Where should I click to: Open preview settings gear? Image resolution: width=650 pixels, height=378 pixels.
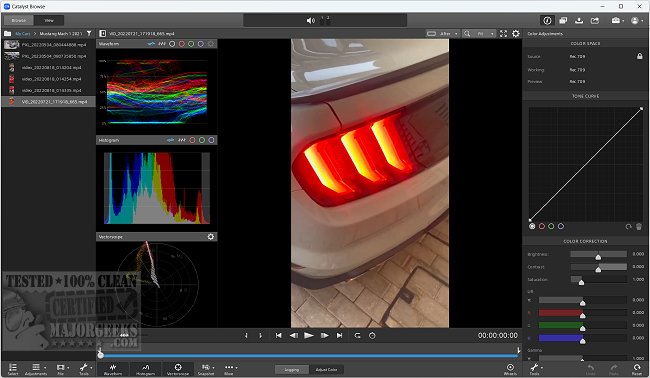tap(516, 34)
